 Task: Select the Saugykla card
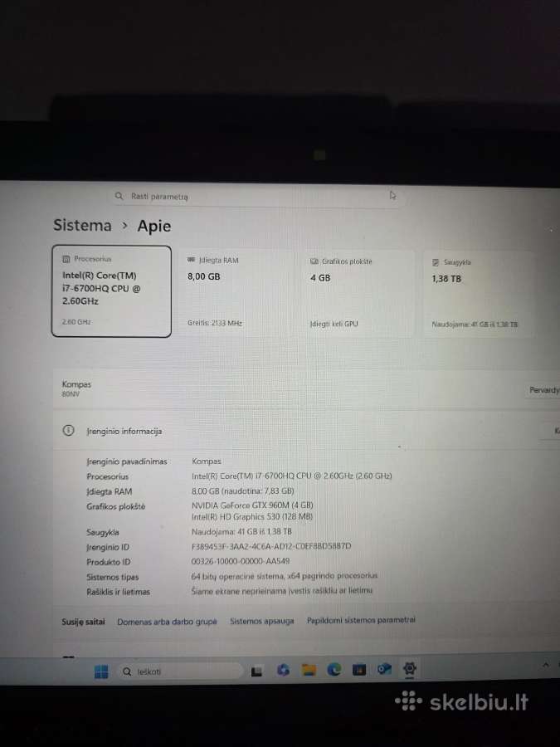[x=480, y=294]
